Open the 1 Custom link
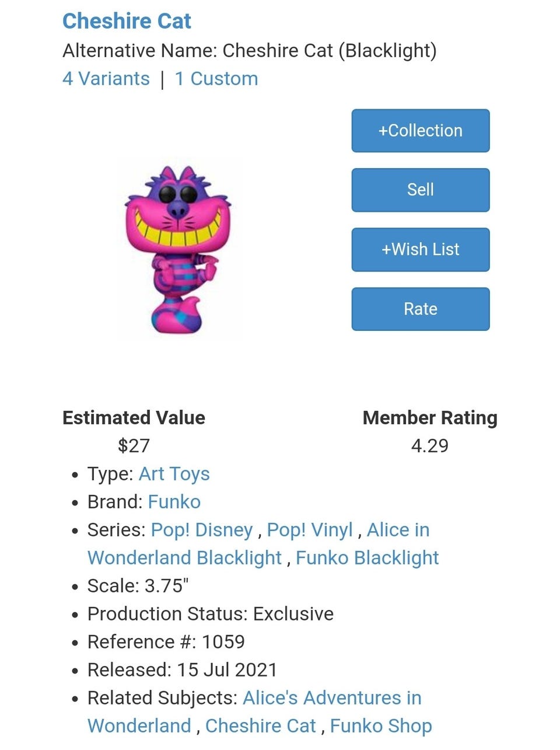Viewport: 560px width, 750px height. pyautogui.click(x=216, y=79)
